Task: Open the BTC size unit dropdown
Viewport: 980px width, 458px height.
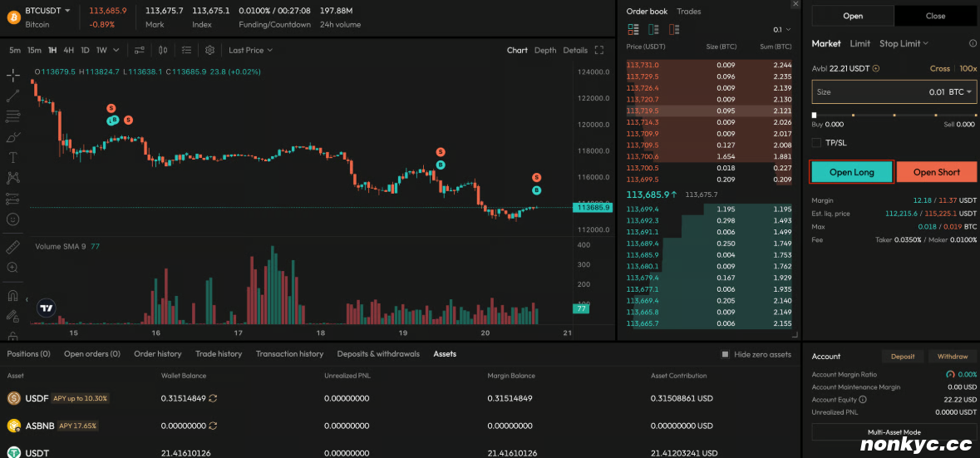Action: click(x=960, y=92)
